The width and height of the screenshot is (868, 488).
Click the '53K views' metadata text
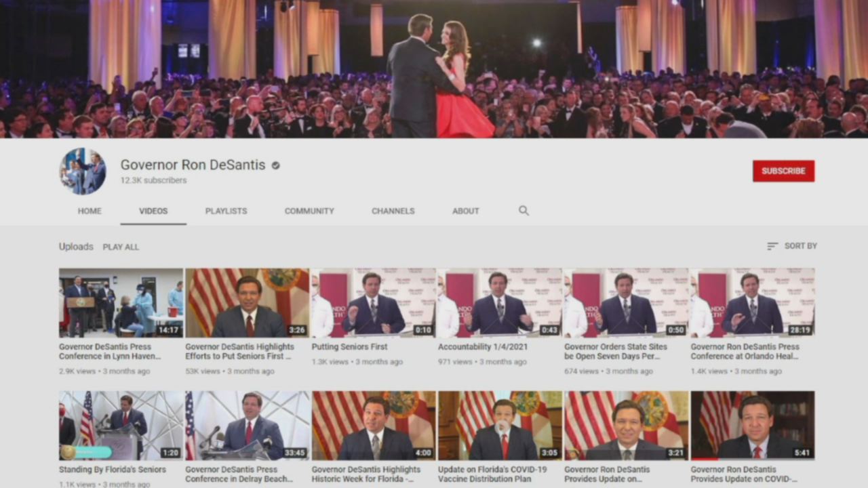pos(203,371)
